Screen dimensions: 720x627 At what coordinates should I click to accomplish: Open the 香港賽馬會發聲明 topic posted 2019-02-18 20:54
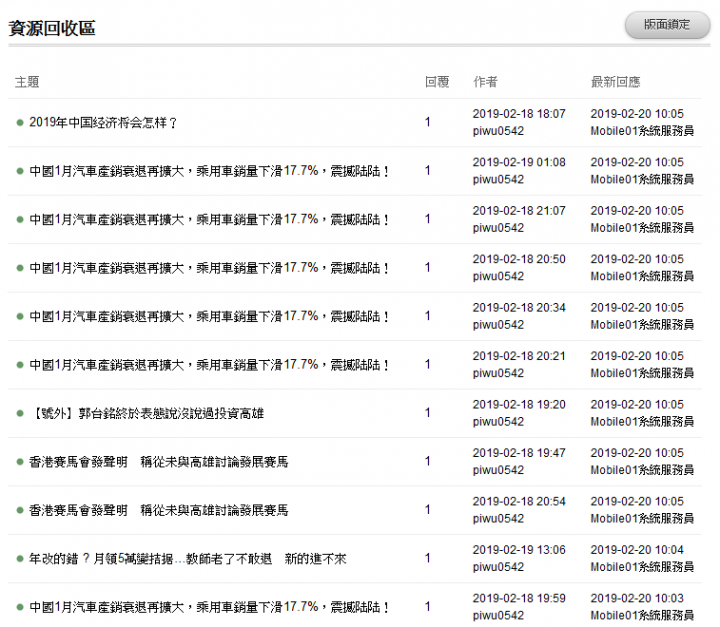[x=158, y=510]
